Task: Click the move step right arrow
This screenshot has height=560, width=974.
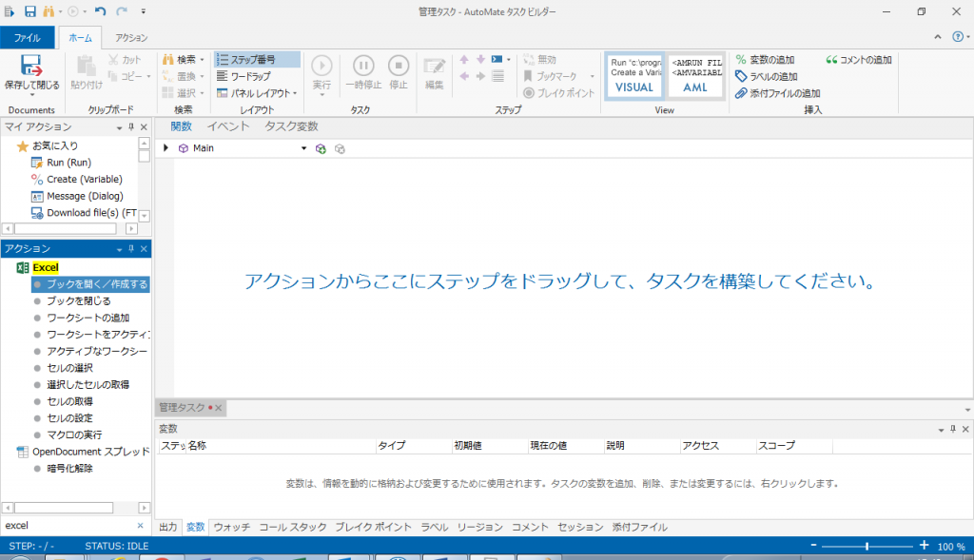Action: tap(480, 76)
